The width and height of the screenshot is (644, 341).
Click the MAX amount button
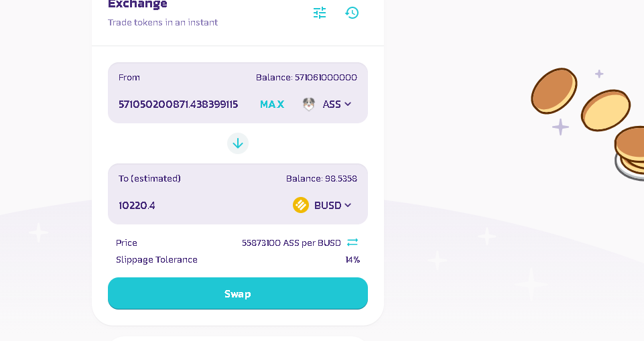[x=272, y=105]
